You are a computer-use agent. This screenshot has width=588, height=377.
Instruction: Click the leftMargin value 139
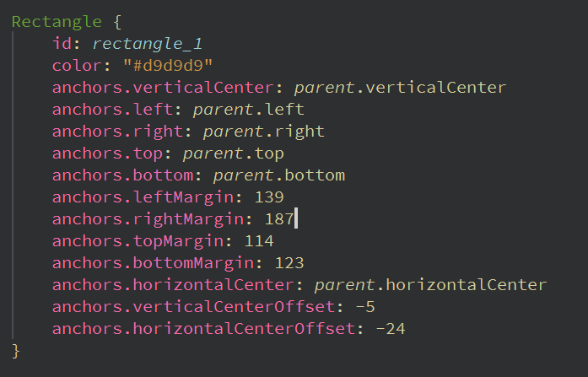point(269,197)
